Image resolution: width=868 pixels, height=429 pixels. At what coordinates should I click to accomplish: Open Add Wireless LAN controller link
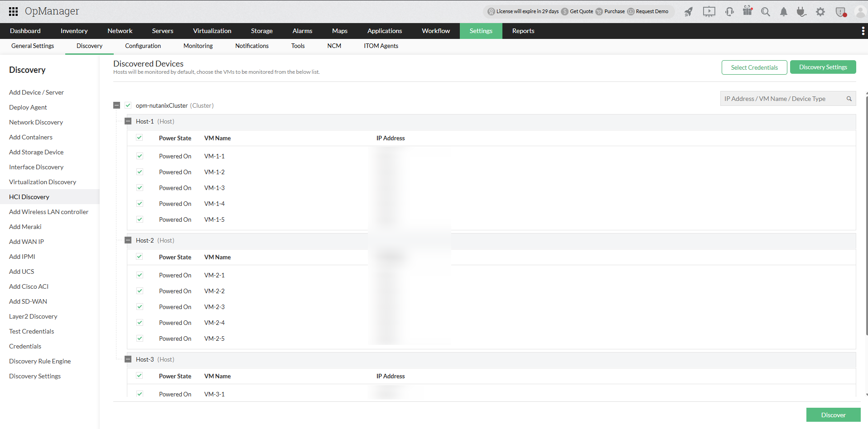coord(48,212)
